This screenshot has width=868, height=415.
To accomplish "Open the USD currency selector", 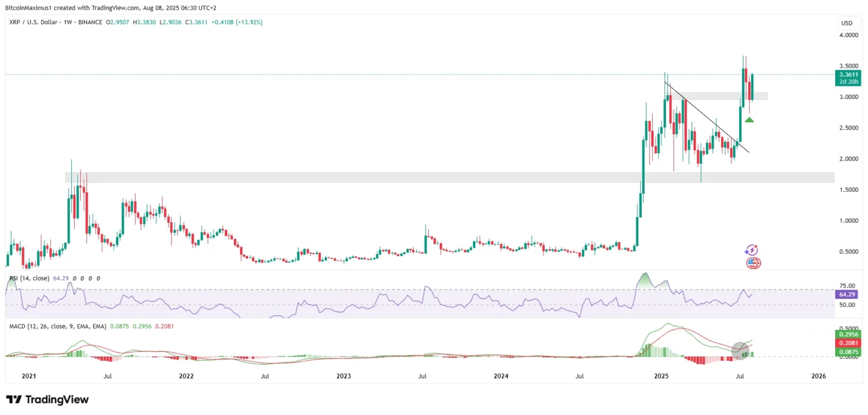I will click(847, 23).
